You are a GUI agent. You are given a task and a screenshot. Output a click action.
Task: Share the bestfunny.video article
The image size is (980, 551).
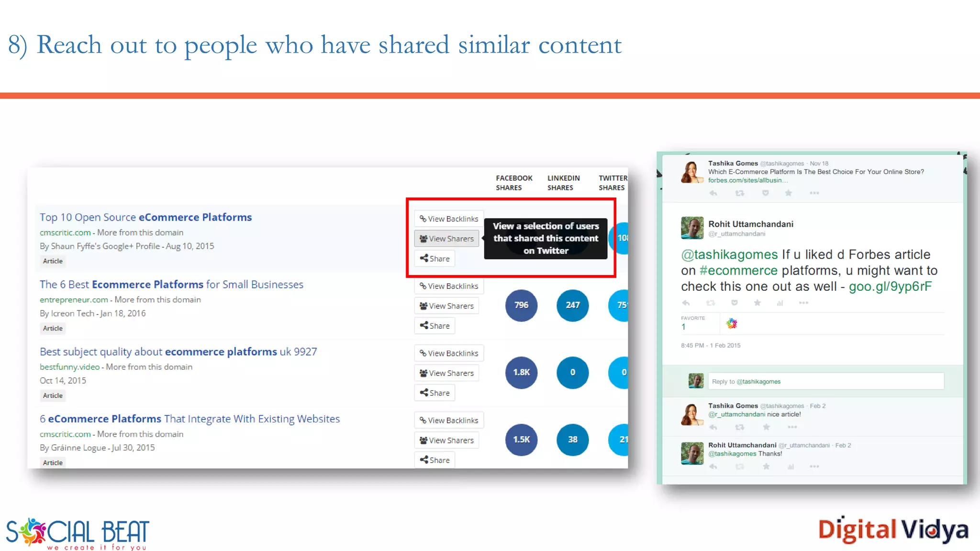[434, 393]
